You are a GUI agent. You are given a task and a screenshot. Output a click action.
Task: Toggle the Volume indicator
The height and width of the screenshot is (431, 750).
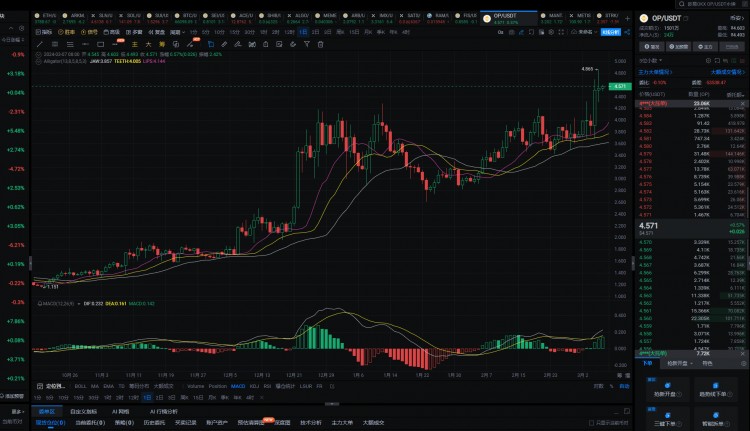[195, 386]
